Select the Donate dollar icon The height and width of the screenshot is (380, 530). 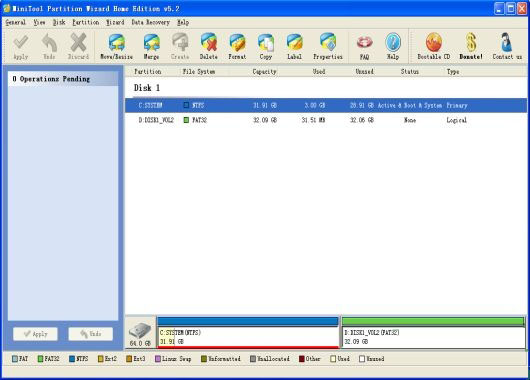coord(471,47)
